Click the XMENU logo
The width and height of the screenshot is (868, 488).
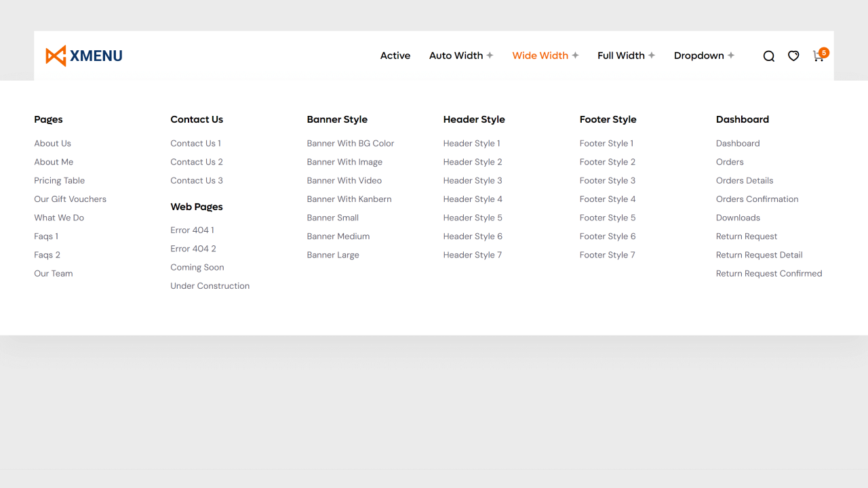[x=83, y=56]
